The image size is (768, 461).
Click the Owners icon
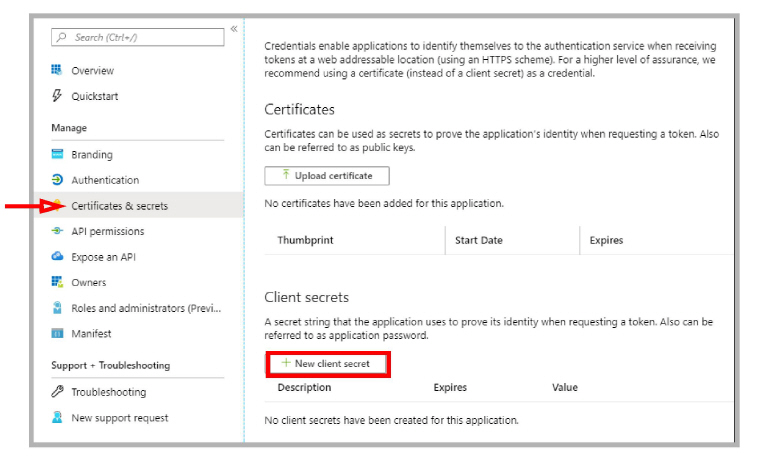click(57, 282)
